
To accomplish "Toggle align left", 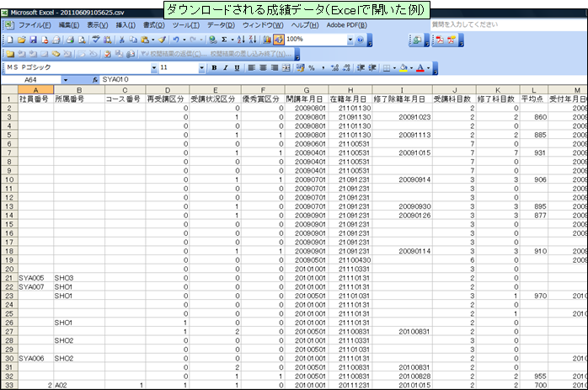I will pyautogui.click(x=252, y=68).
